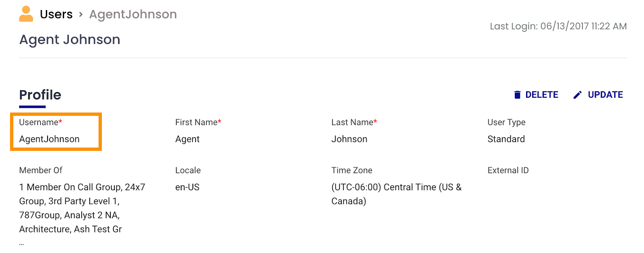Click the Agent Johnson page heading
The image size is (644, 253).
click(70, 40)
